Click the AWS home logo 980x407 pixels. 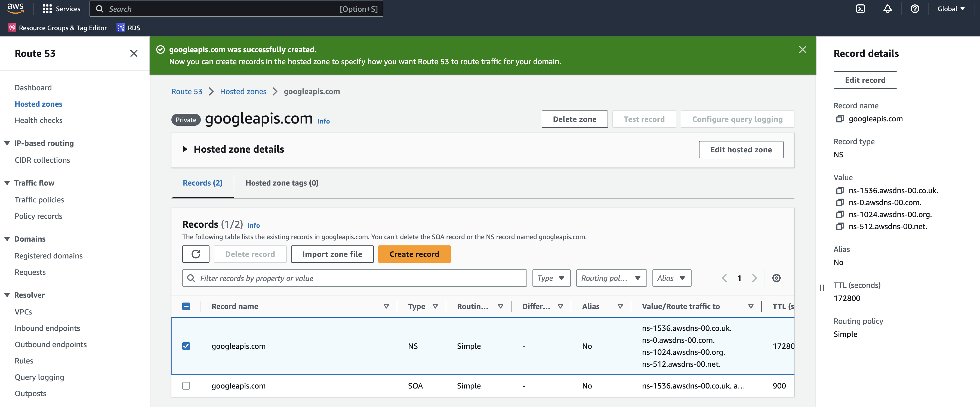click(15, 8)
